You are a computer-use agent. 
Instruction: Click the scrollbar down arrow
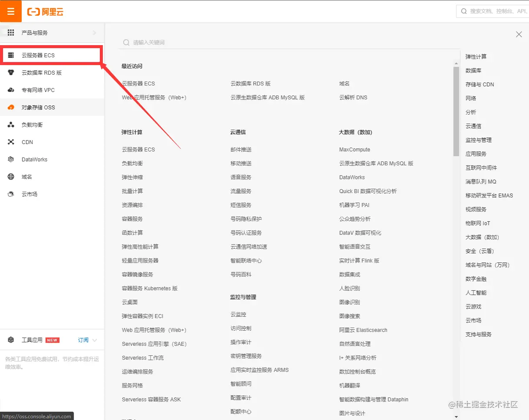coord(456,417)
